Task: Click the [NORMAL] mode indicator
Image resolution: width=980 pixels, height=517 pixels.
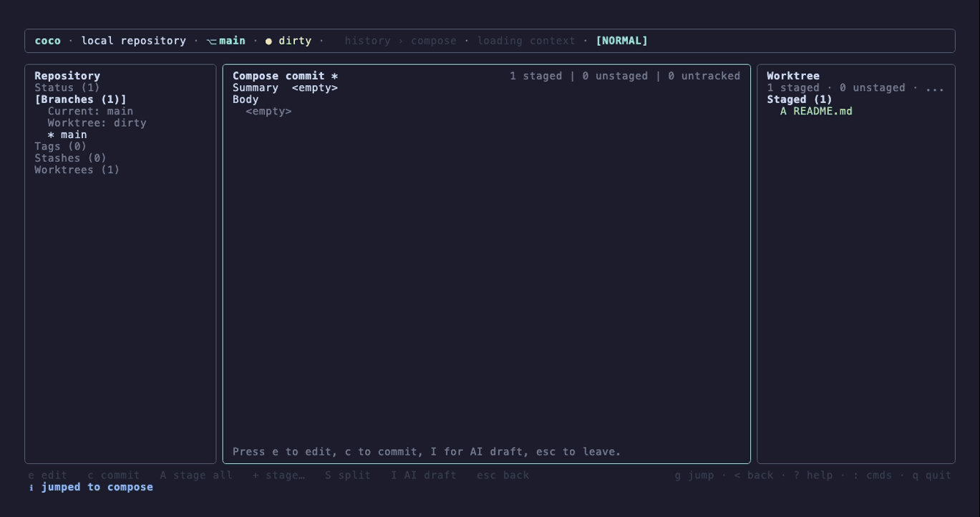Action: (x=622, y=41)
